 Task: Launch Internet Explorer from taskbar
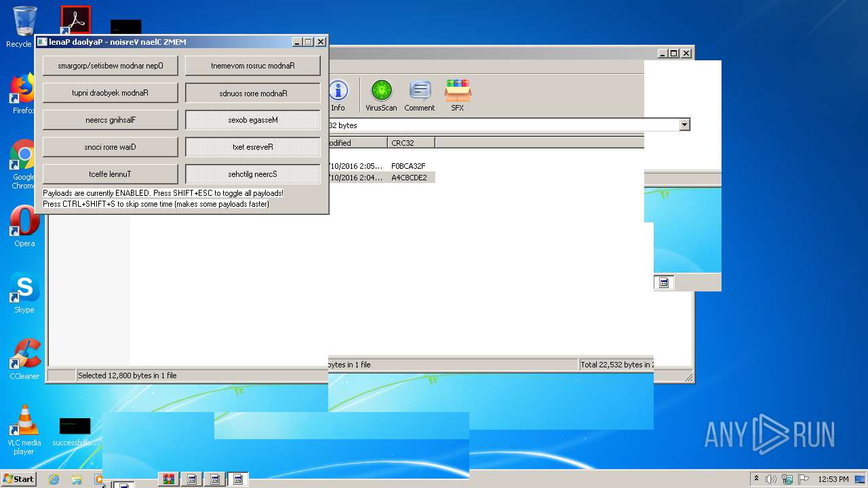(x=54, y=479)
